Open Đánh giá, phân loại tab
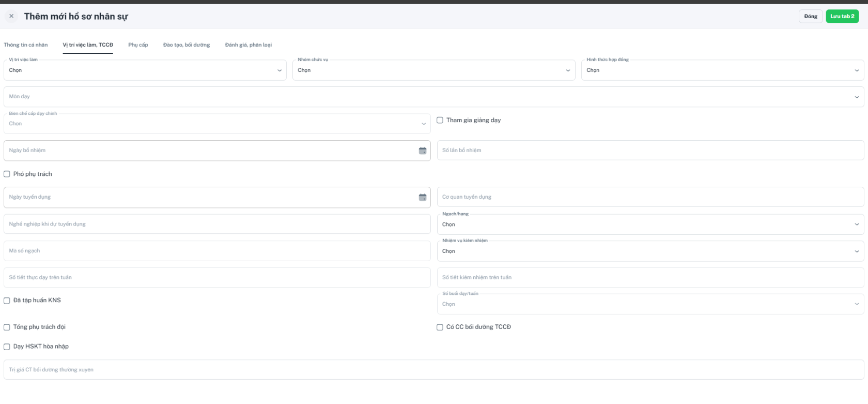 coord(249,45)
